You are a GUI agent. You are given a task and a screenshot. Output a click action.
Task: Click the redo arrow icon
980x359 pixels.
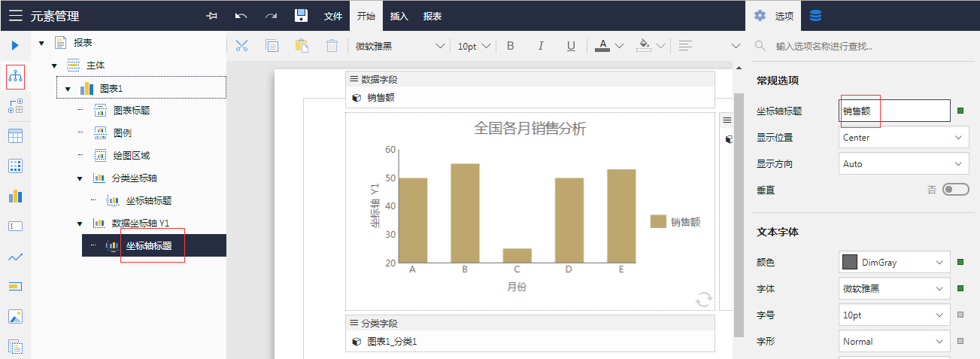tap(271, 16)
